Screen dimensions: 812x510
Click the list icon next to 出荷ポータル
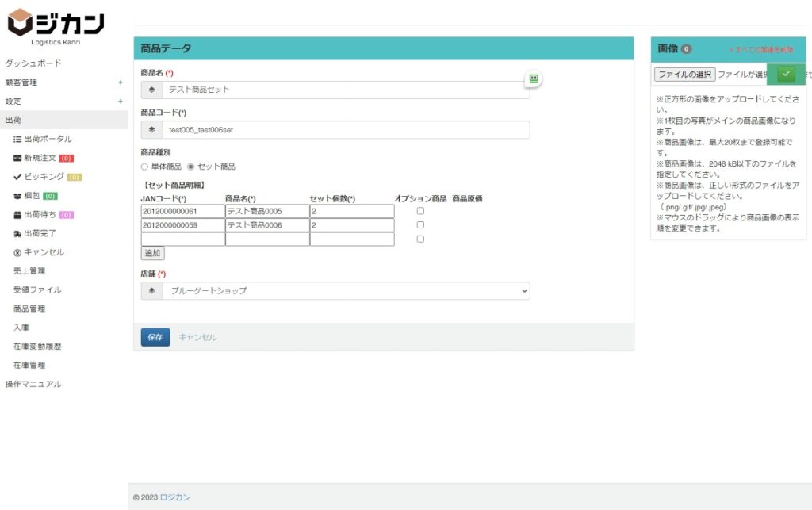[17, 139]
